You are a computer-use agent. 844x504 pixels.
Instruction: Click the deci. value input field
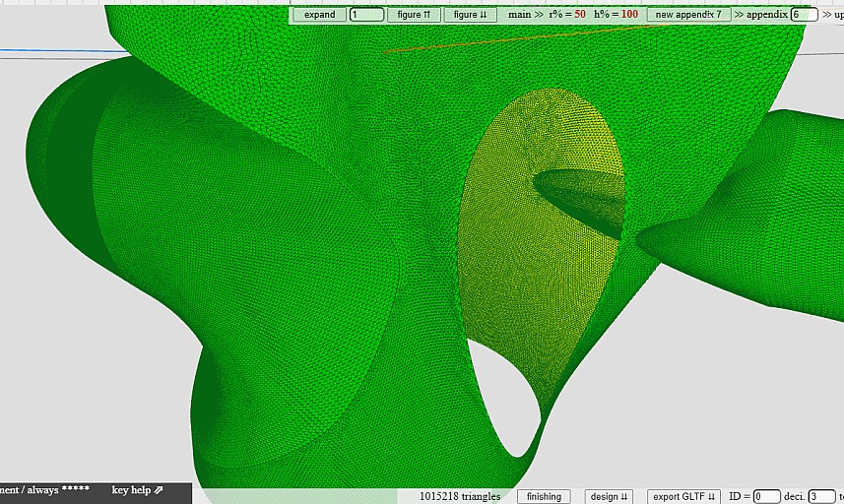coord(821,497)
